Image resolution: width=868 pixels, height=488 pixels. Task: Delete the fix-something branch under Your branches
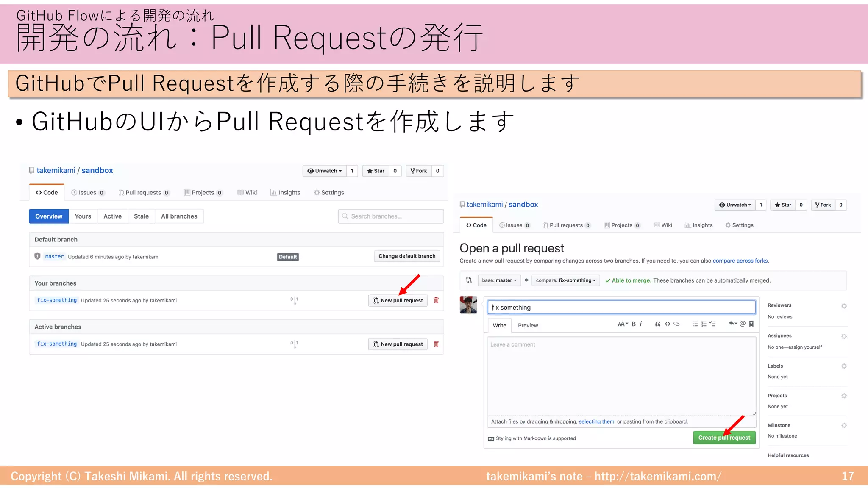point(436,300)
